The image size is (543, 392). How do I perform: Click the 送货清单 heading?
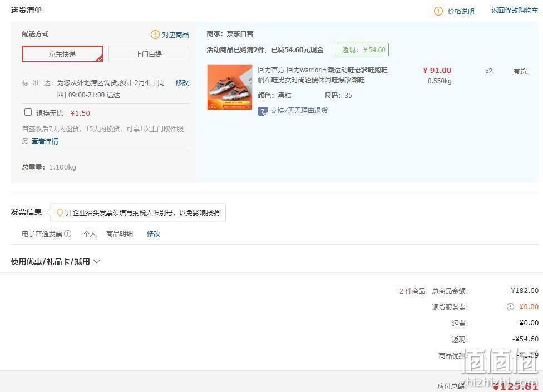pyautogui.click(x=26, y=10)
